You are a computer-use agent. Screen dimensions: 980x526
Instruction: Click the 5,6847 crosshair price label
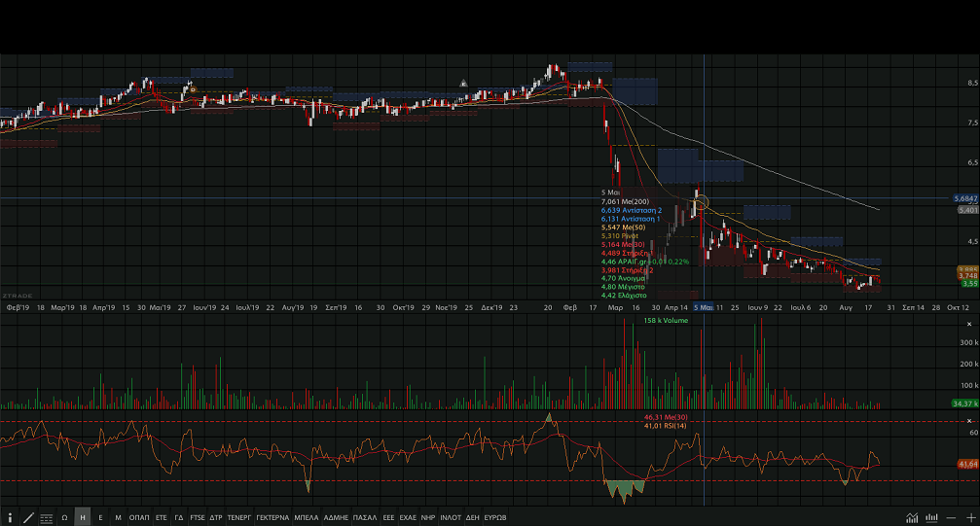[x=965, y=198]
